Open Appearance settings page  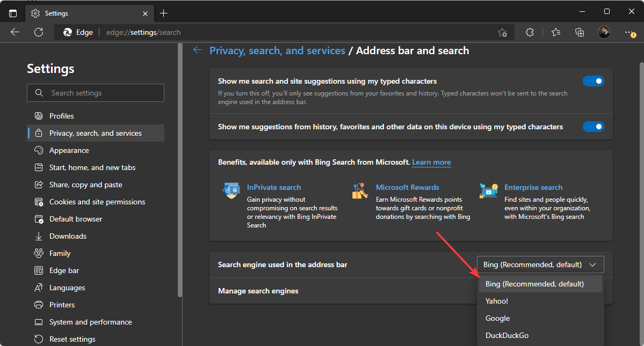96,150
